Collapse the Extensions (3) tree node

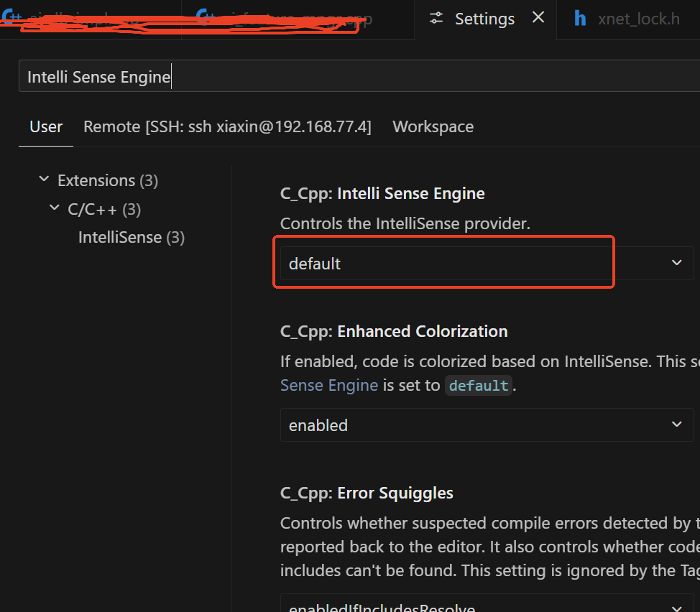[44, 180]
